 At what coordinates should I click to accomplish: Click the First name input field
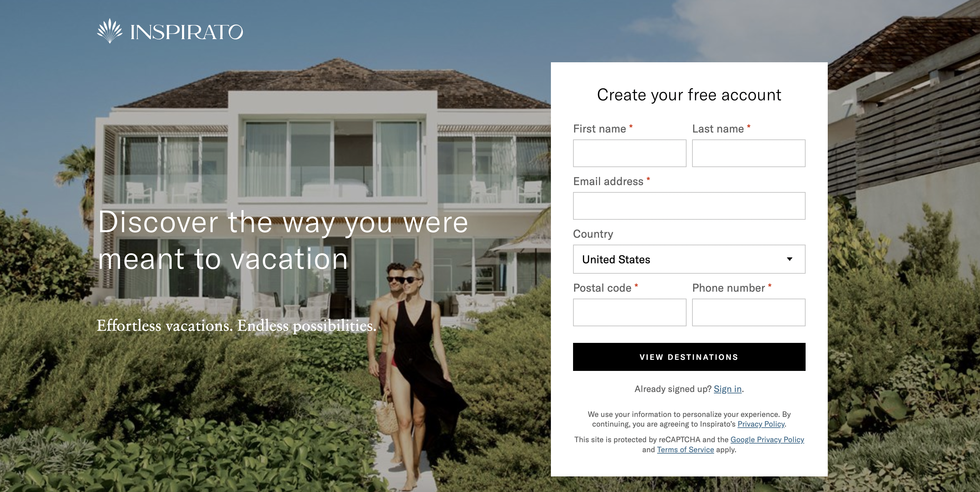(629, 153)
